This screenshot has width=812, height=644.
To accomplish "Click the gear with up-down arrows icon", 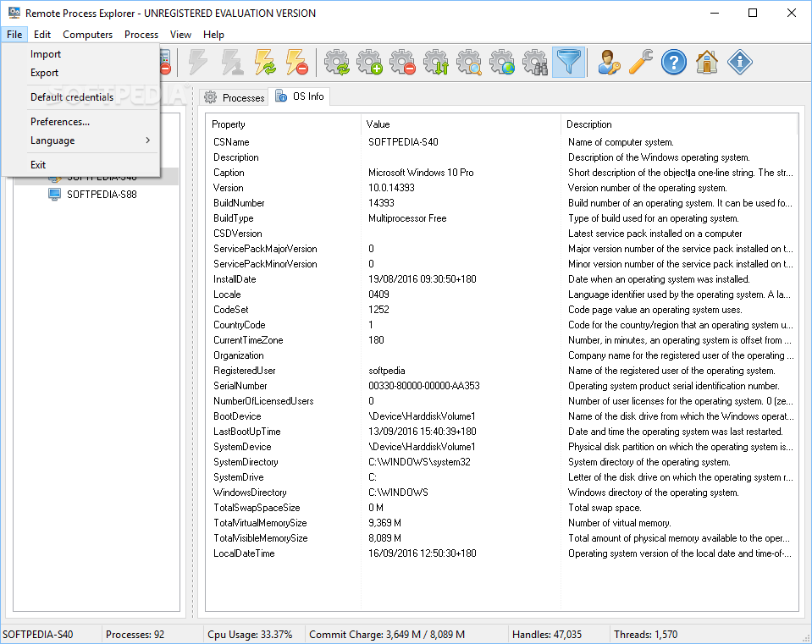I will click(436, 63).
